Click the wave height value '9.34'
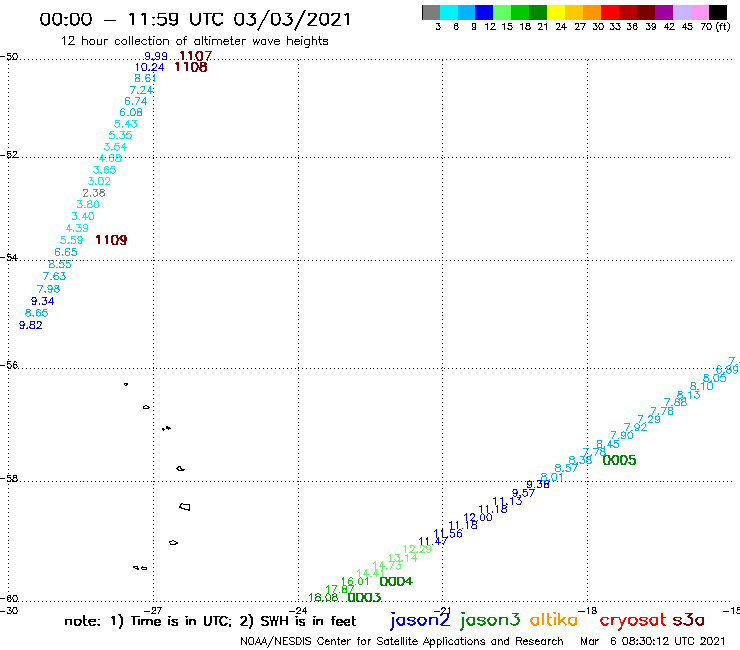The image size is (740, 650). pos(42,301)
